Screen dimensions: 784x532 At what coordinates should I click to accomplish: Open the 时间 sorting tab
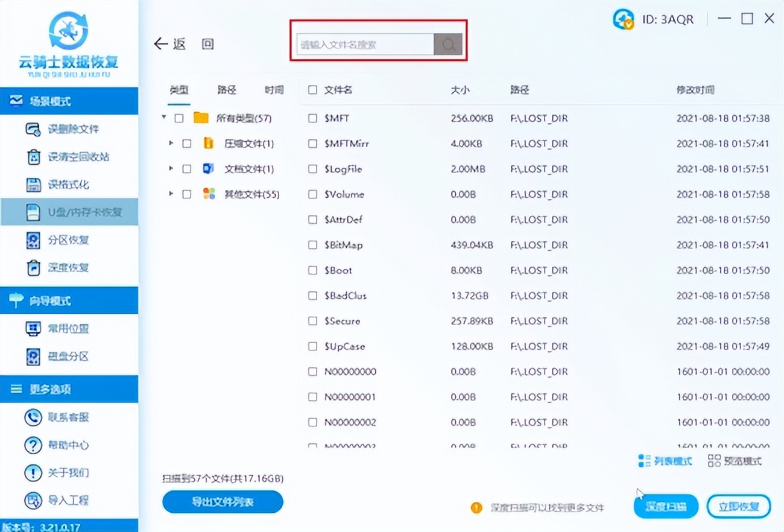pyautogui.click(x=274, y=89)
